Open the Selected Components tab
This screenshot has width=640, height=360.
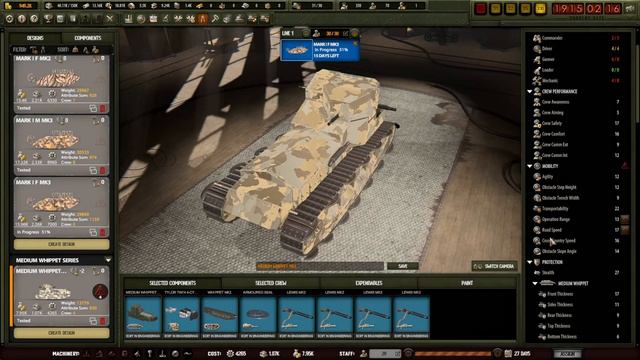(173, 283)
